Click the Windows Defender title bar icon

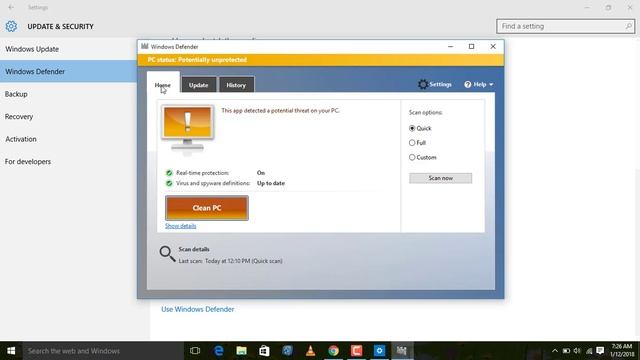(144, 47)
